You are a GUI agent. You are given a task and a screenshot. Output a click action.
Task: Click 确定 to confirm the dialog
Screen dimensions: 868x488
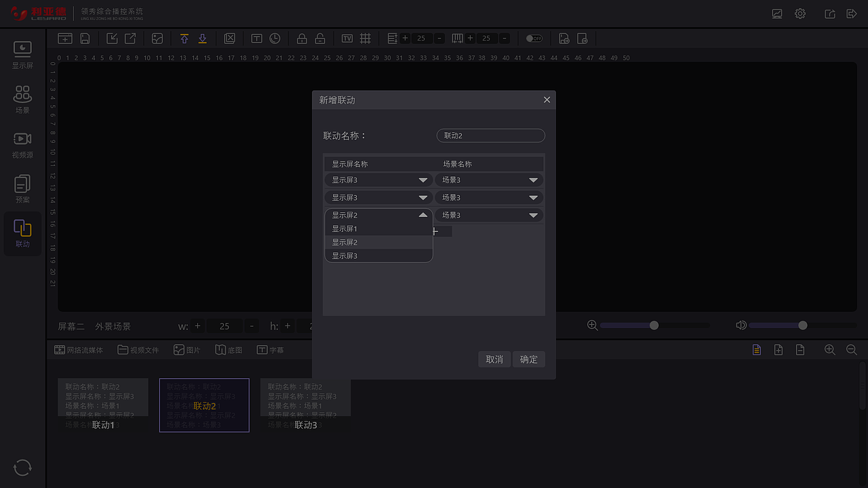point(529,359)
